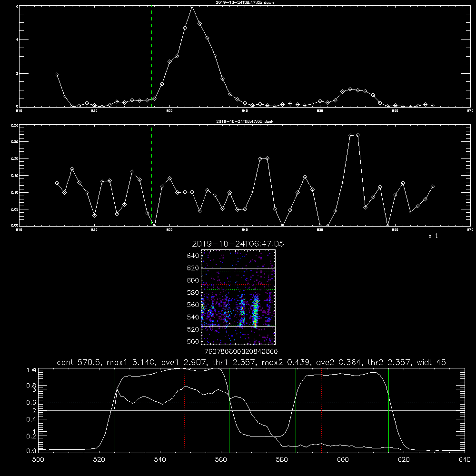Click the 'widt 45' value in the bottom title
The image size is (476, 476).
(x=431, y=362)
